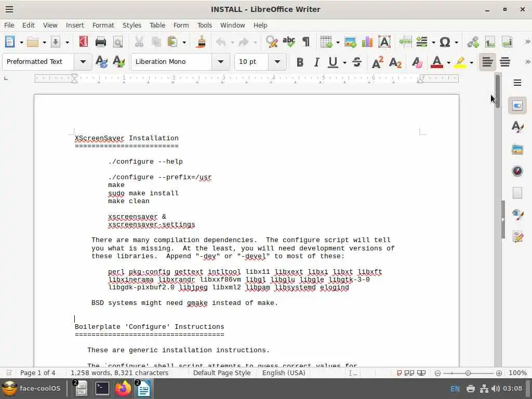Toggle strikethrough formatting
Viewport: 532px width, 399px height.
point(357,62)
